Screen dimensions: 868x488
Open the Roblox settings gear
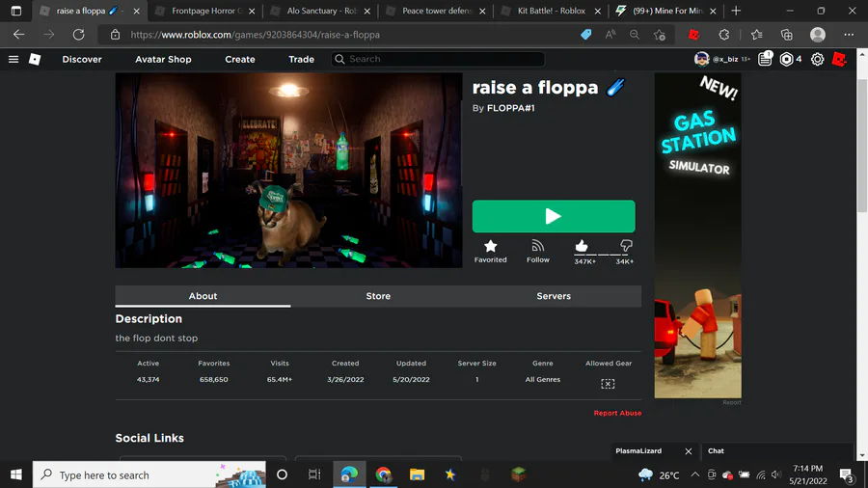tap(817, 59)
